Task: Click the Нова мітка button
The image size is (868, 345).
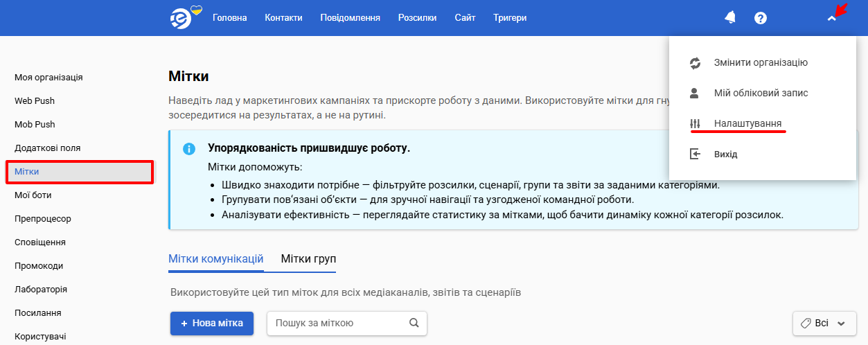Action: tap(212, 323)
